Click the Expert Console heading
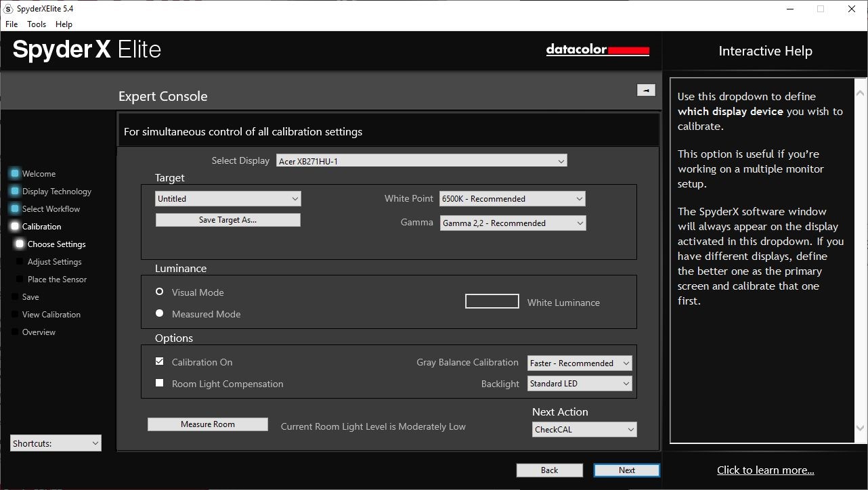 pyautogui.click(x=162, y=96)
